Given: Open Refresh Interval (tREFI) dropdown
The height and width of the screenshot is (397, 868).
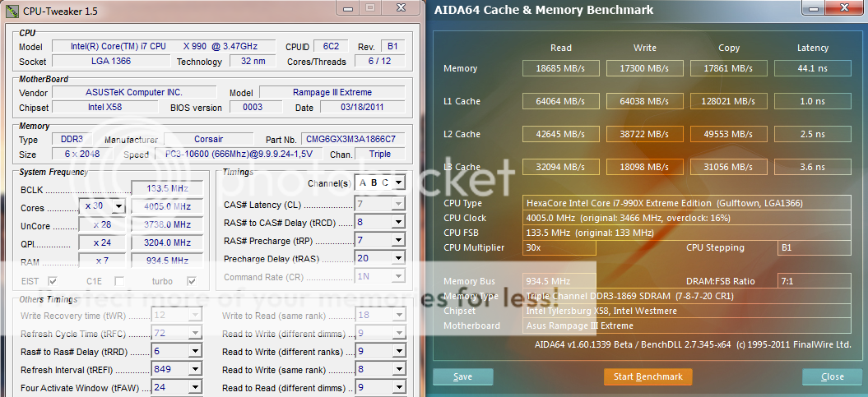Looking at the screenshot, I should pos(195,369).
